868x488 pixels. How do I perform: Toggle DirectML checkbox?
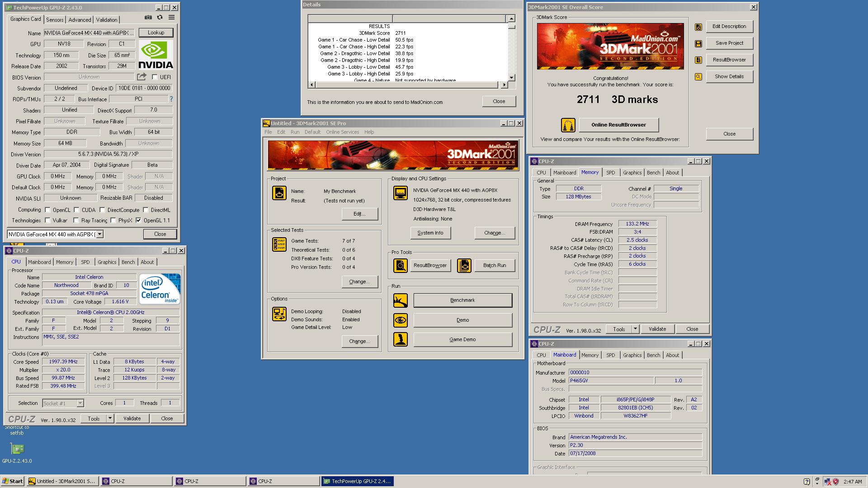tap(146, 210)
